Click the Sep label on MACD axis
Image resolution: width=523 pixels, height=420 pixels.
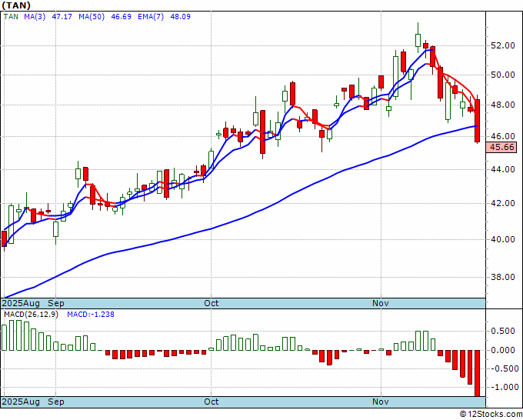(x=56, y=402)
